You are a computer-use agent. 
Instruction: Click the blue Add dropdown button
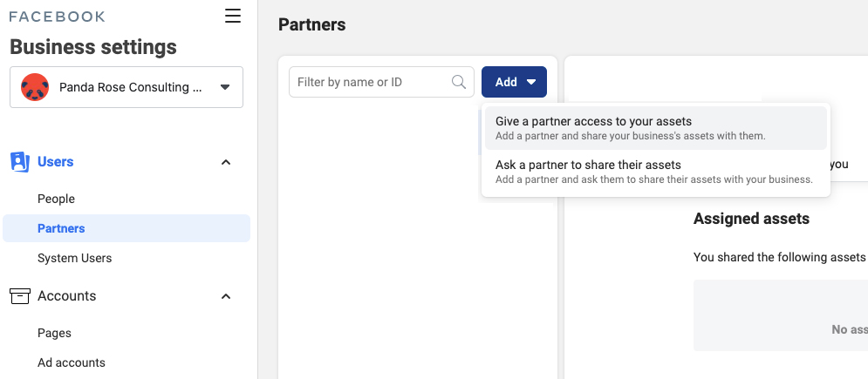(514, 82)
